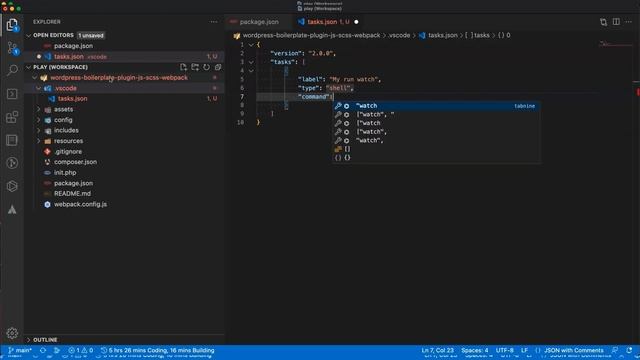Click the open changes icon above the editor

[x=603, y=22]
